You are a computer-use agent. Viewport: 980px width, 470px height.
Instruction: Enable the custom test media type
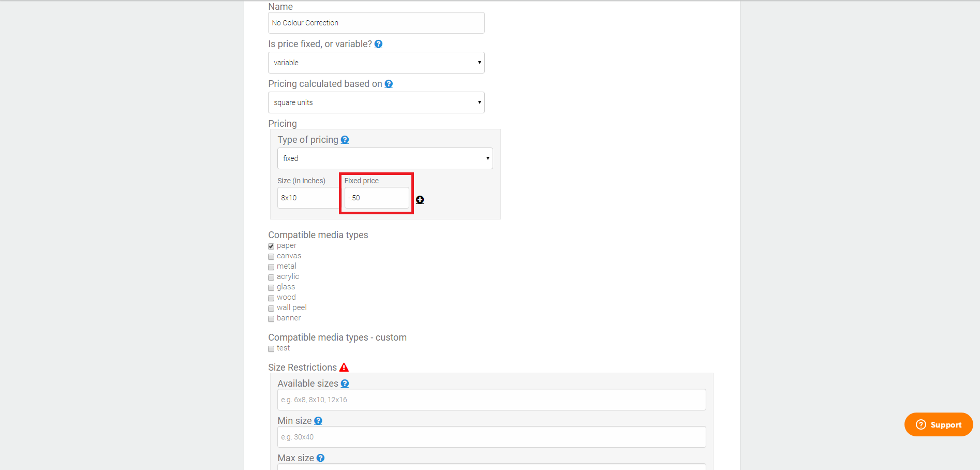[271, 349]
